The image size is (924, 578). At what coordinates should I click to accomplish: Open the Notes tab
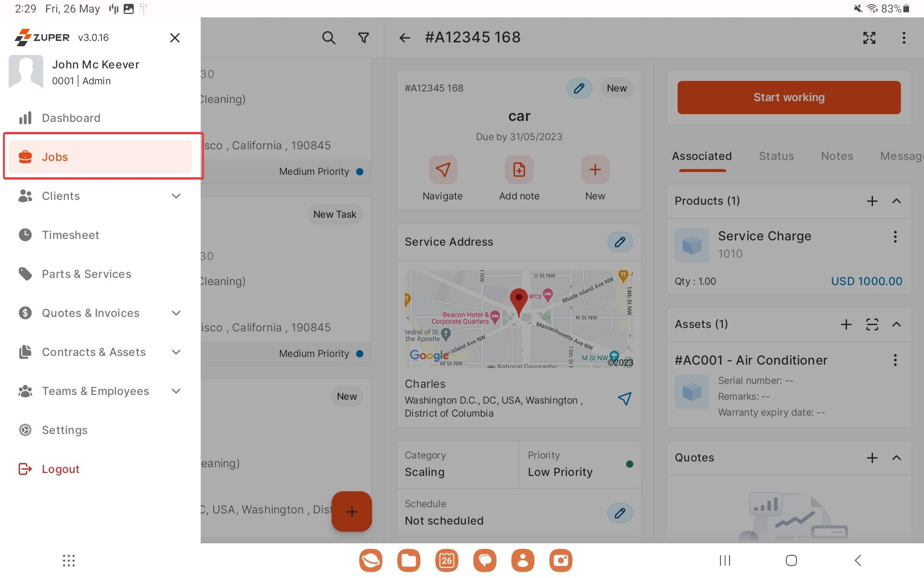coord(837,156)
